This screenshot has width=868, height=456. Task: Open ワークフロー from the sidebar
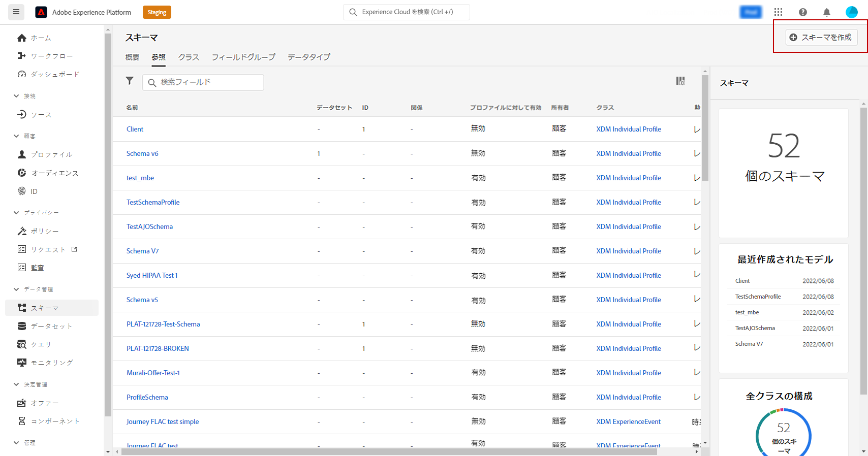pos(52,56)
